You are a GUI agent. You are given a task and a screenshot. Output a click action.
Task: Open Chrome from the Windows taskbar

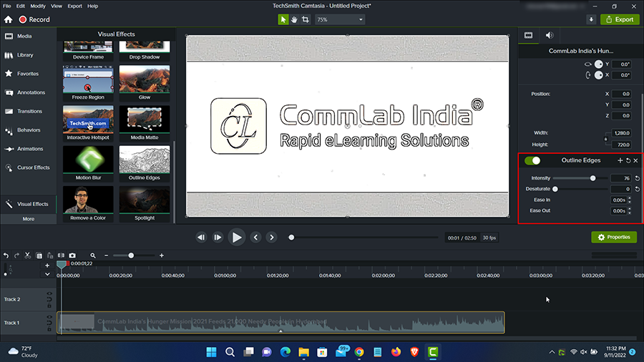click(359, 352)
